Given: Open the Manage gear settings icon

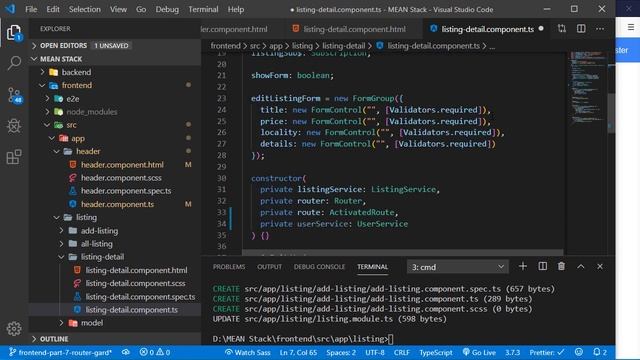Looking at the screenshot, I should tap(14, 329).
